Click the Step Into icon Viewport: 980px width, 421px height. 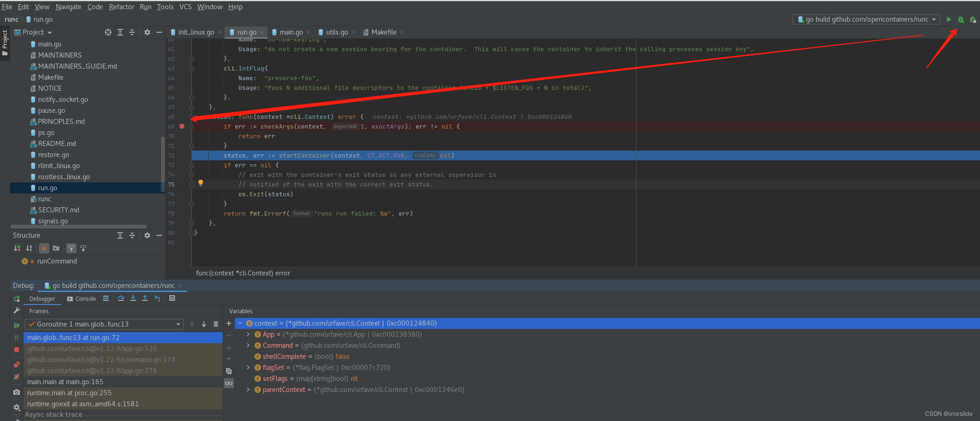(x=133, y=298)
